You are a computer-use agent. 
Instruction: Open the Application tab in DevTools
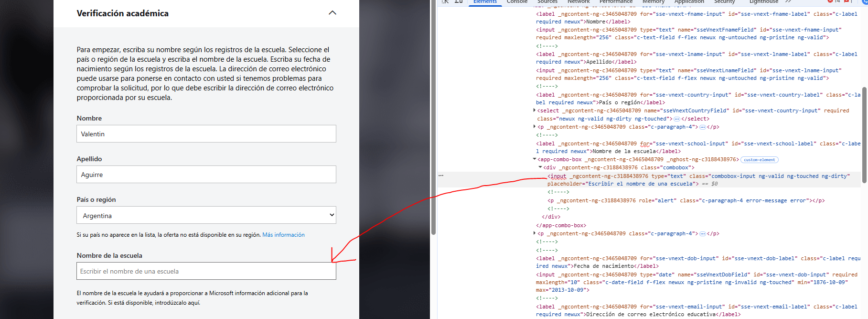coord(689,2)
